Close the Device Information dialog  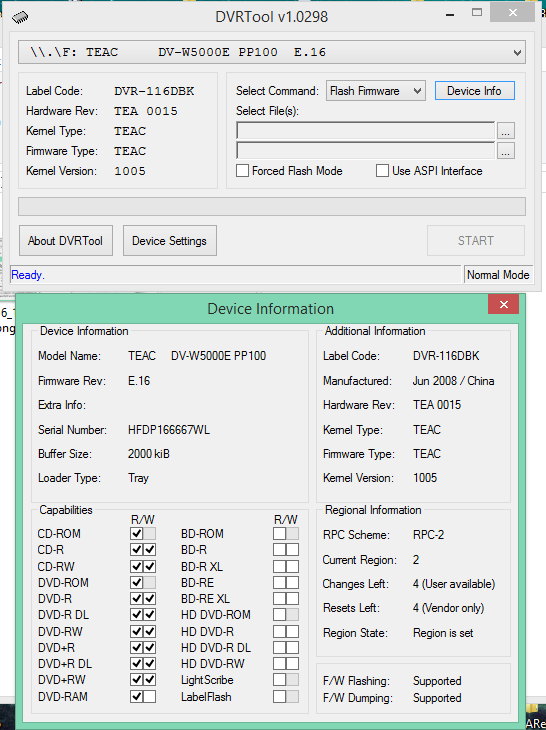click(x=503, y=304)
